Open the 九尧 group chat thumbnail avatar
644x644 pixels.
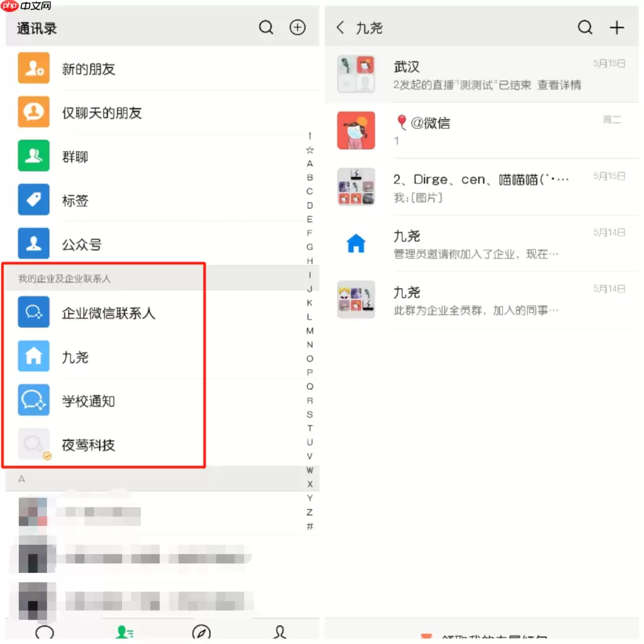click(x=356, y=299)
